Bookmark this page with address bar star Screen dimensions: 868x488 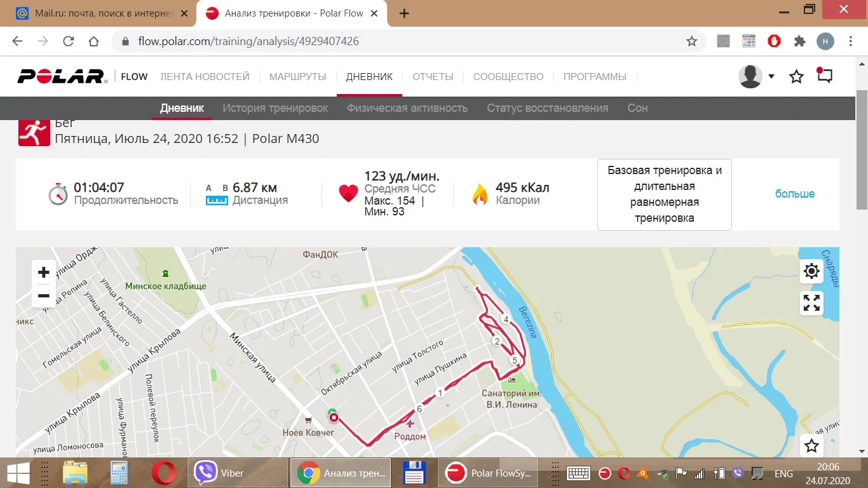(x=692, y=41)
